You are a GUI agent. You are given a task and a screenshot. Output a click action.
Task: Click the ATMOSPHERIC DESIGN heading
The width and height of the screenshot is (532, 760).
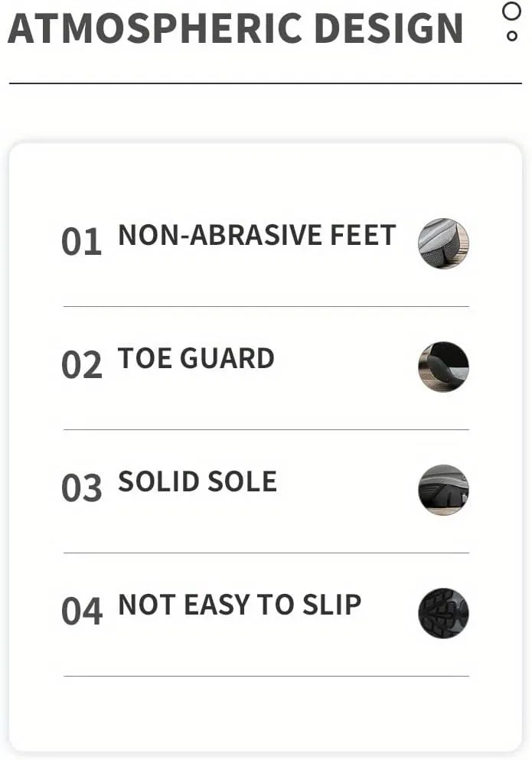[236, 28]
